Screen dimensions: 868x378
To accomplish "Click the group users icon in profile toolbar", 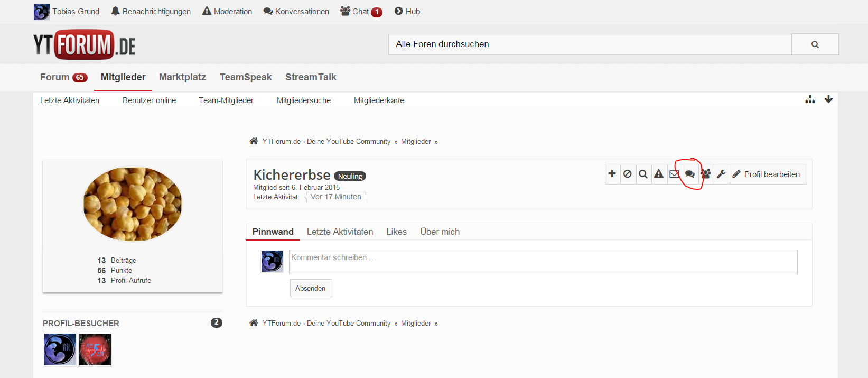I will [x=706, y=174].
